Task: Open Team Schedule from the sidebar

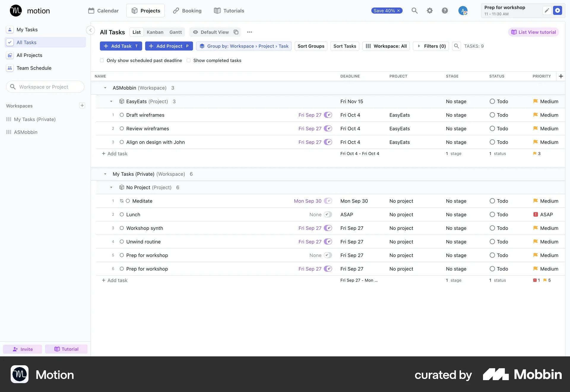Action: point(34,68)
